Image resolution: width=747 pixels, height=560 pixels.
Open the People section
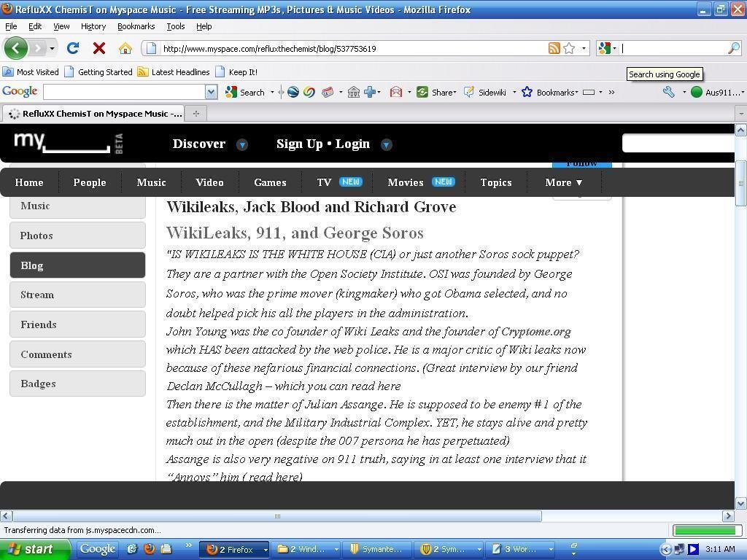(90, 182)
